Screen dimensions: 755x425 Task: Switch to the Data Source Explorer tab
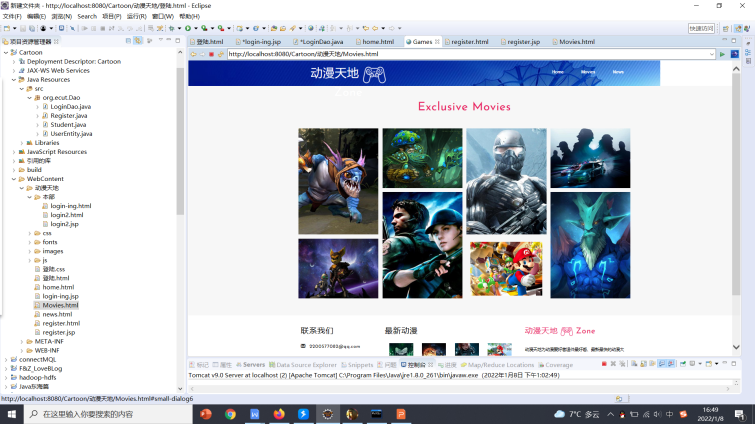[302, 365]
